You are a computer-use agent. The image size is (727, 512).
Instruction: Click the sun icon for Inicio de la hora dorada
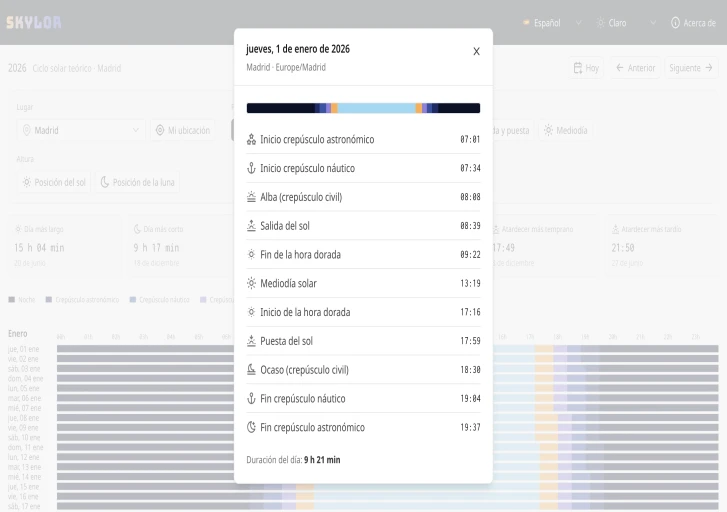tap(251, 312)
